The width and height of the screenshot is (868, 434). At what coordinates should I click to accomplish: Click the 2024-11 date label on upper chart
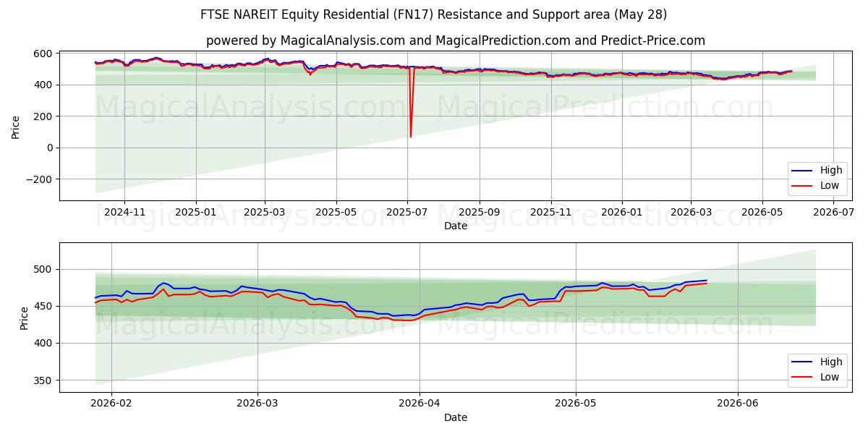tap(124, 213)
